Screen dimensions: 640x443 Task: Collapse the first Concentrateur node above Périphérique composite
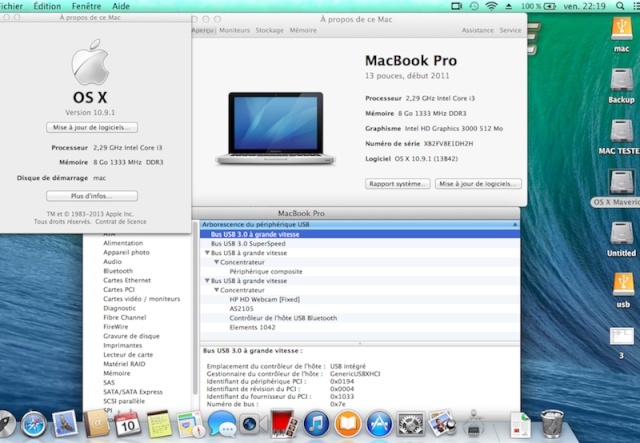pyautogui.click(x=217, y=262)
